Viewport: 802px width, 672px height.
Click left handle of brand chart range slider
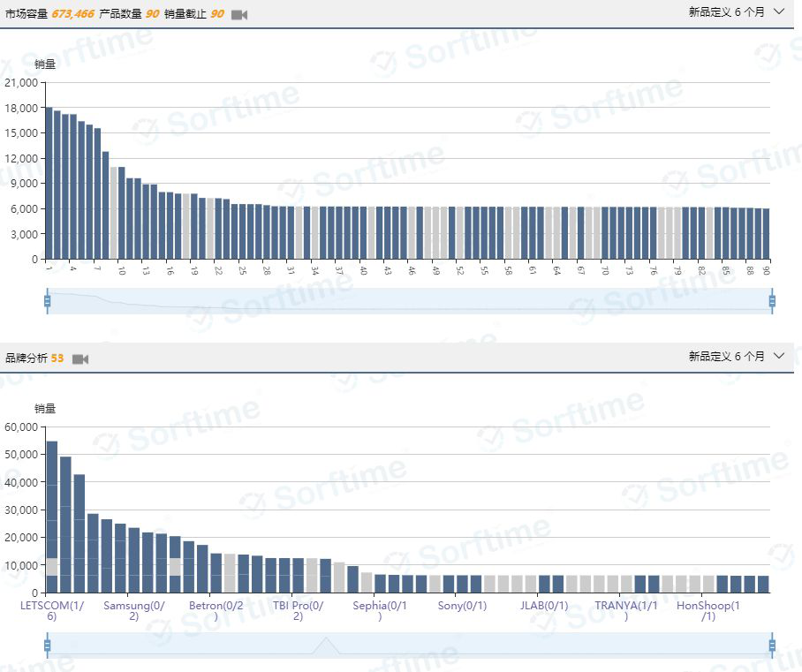(48, 646)
